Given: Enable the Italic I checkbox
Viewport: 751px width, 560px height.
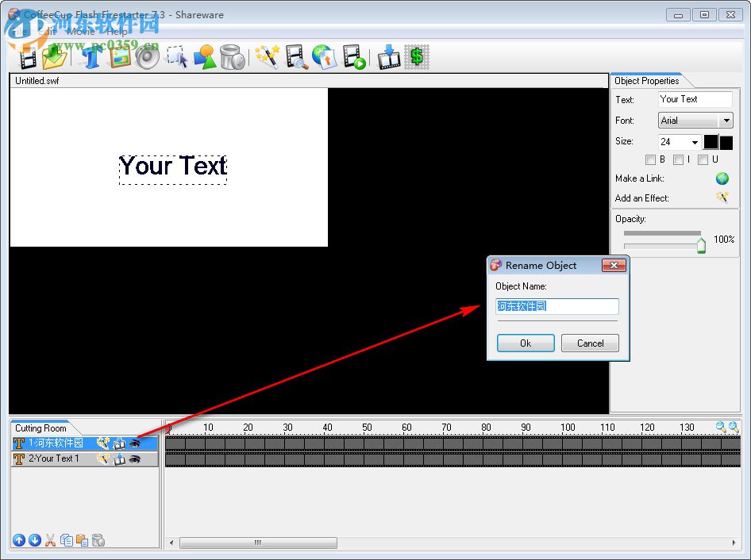Looking at the screenshot, I should point(678,160).
